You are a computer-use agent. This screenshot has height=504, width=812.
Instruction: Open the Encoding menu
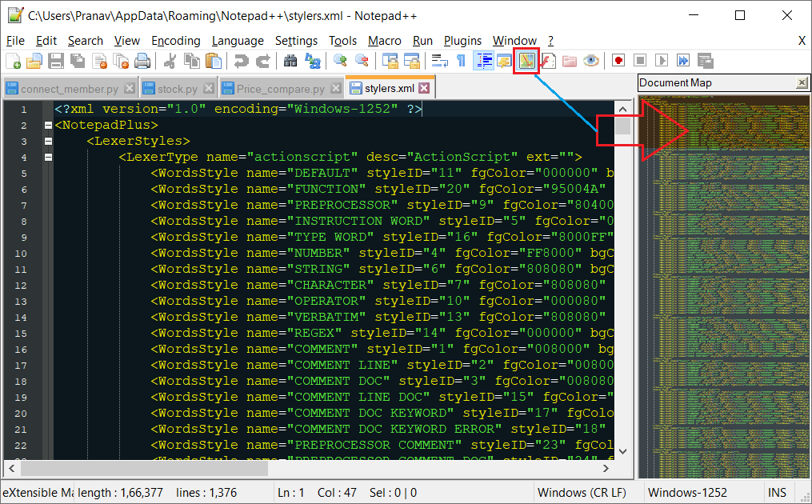(x=175, y=41)
